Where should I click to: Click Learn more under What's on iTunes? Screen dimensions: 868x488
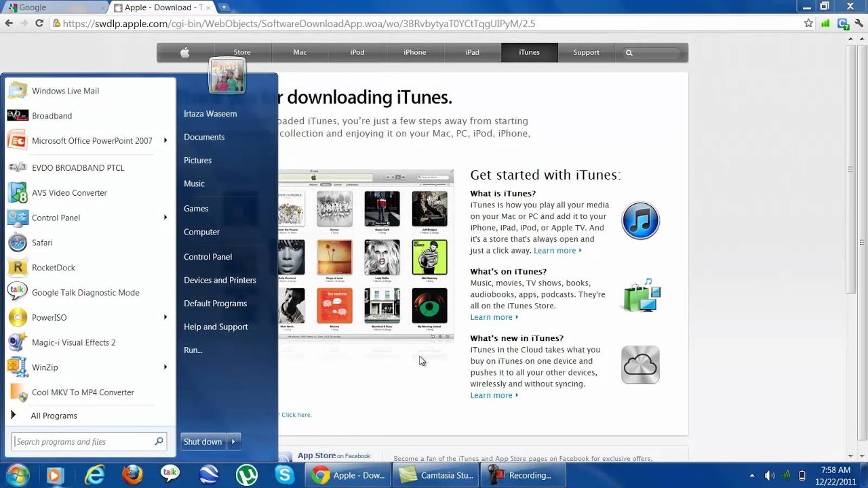point(494,317)
